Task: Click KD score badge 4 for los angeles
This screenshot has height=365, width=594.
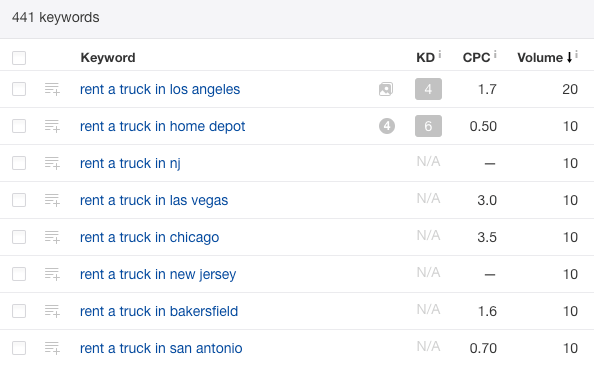Action: 428,89
